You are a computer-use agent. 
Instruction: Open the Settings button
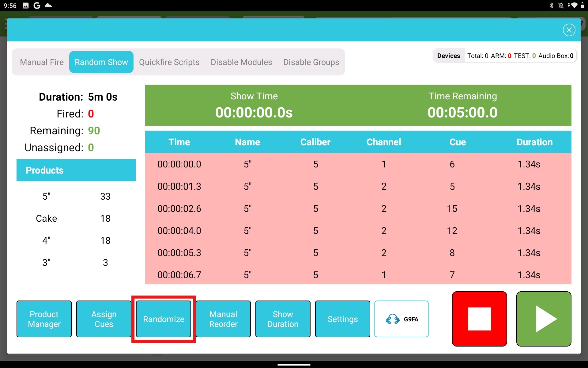(342, 319)
